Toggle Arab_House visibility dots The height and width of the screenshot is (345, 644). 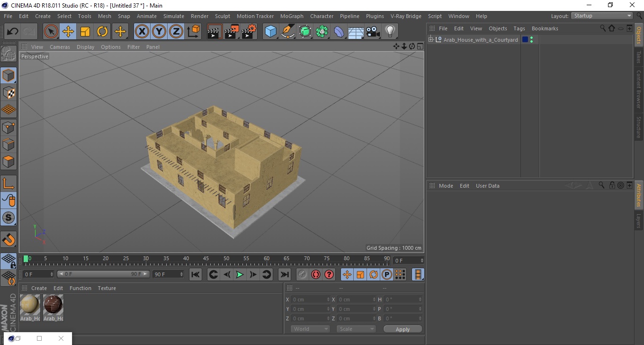[x=532, y=40]
